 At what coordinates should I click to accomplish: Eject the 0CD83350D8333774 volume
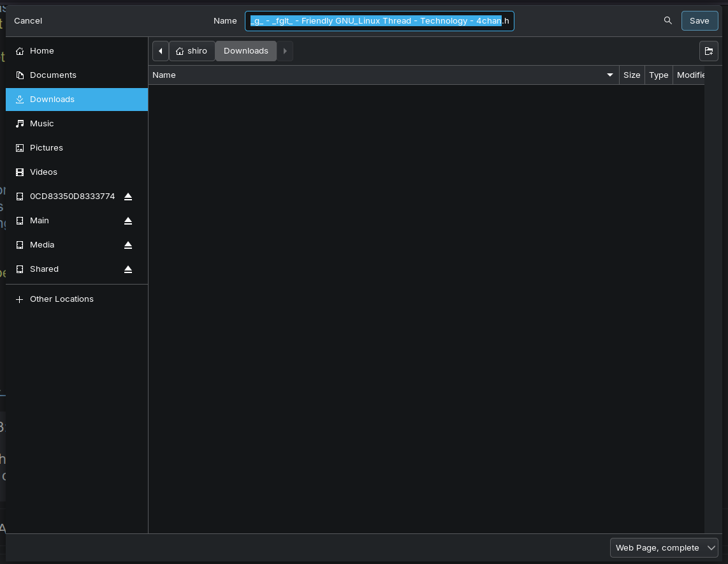tap(128, 197)
